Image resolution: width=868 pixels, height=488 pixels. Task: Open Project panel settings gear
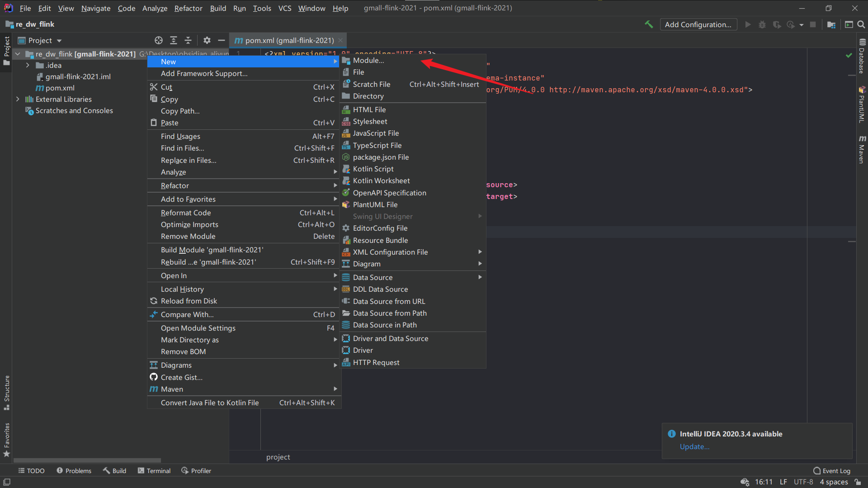pyautogui.click(x=207, y=40)
